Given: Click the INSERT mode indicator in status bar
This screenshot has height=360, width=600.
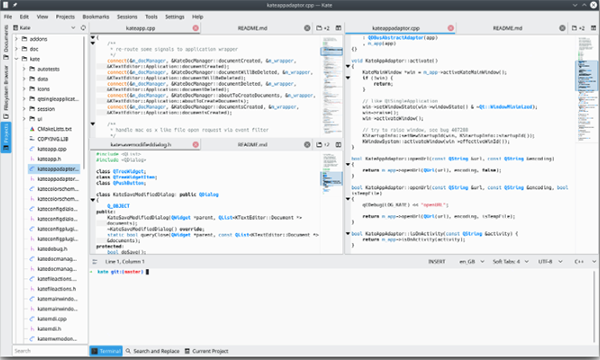Looking at the screenshot, I should [x=437, y=262].
